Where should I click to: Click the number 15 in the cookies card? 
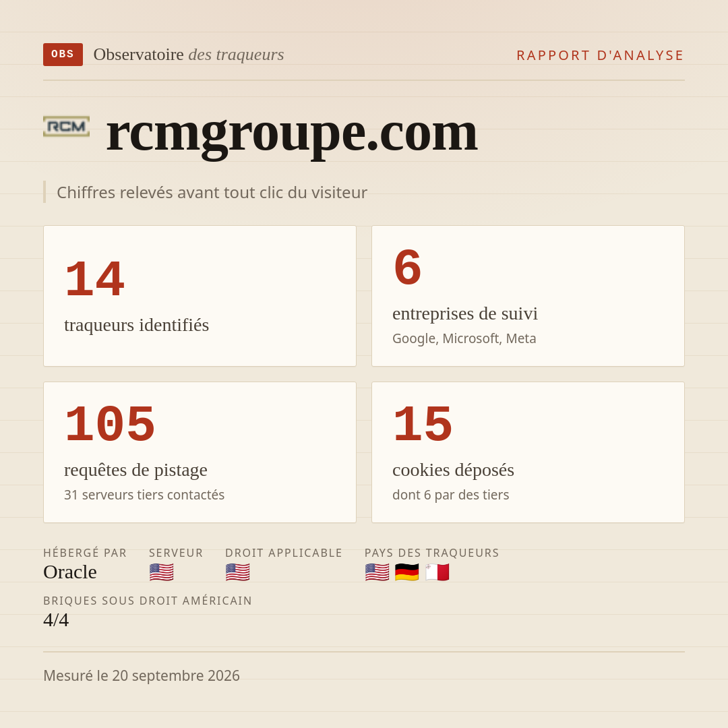coord(423,425)
